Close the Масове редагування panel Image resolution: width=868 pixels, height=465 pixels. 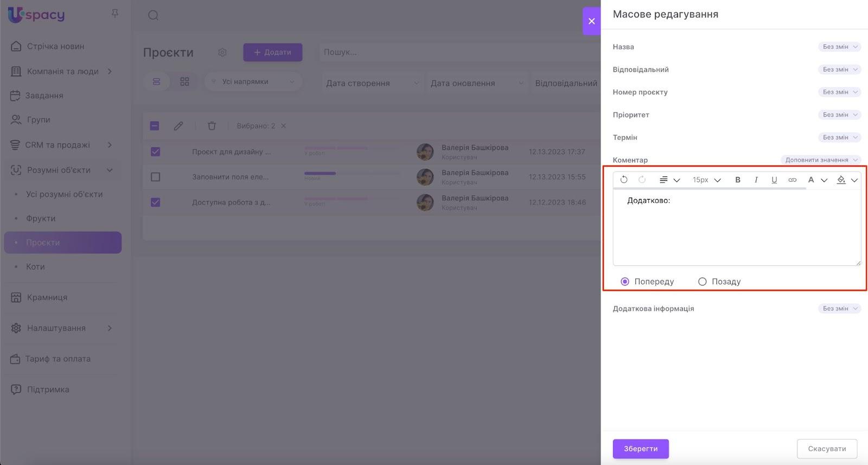tap(591, 21)
